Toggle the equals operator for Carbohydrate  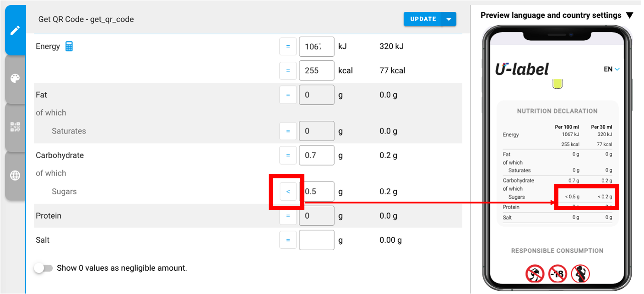pyautogui.click(x=288, y=155)
